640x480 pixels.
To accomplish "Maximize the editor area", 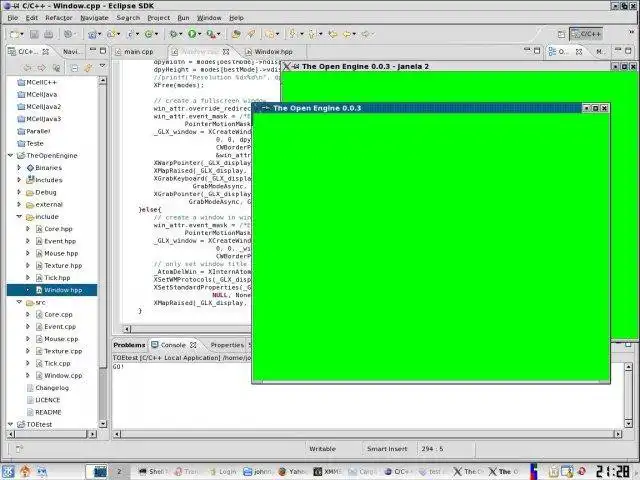I will point(537,51).
